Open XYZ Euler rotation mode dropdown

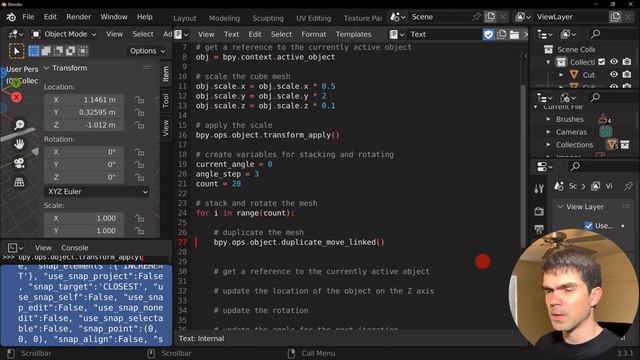[97, 191]
